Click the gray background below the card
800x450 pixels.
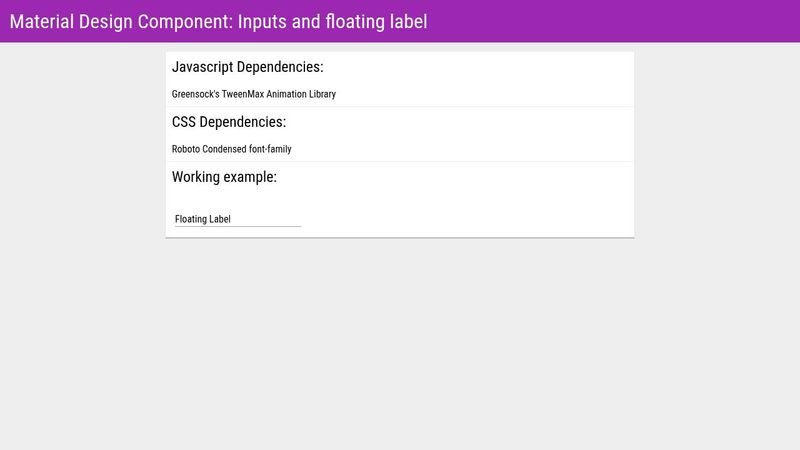tap(400, 344)
